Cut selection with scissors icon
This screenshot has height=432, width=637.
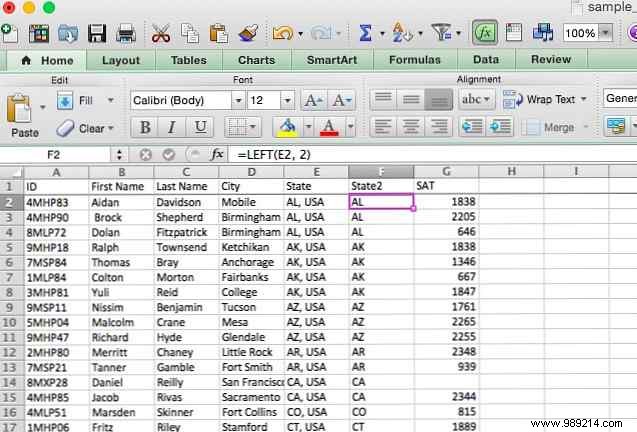161,33
